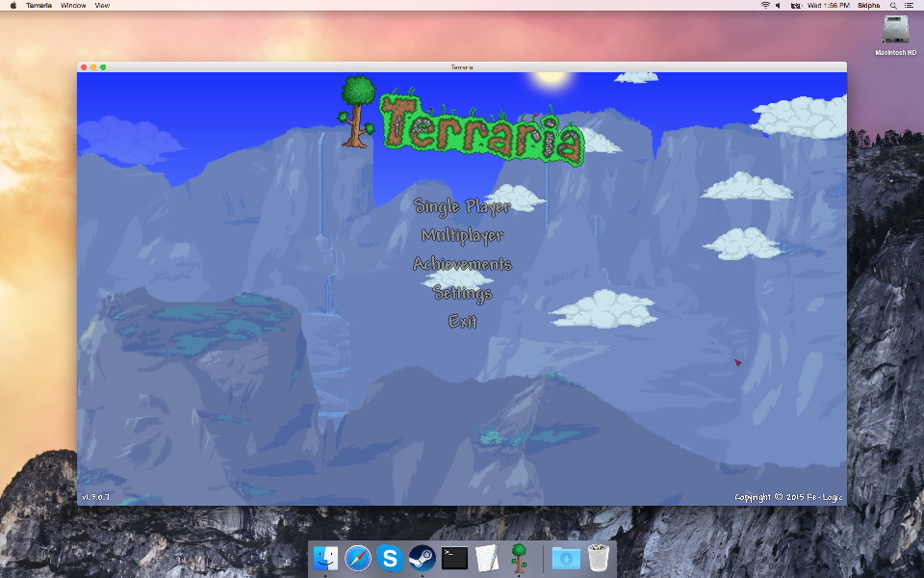Open the Multiplayer menu

(x=462, y=235)
